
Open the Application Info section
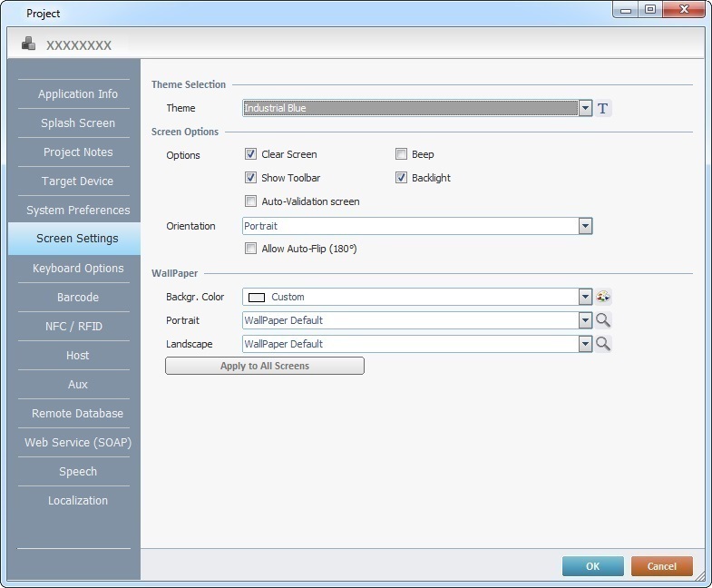coord(78,94)
